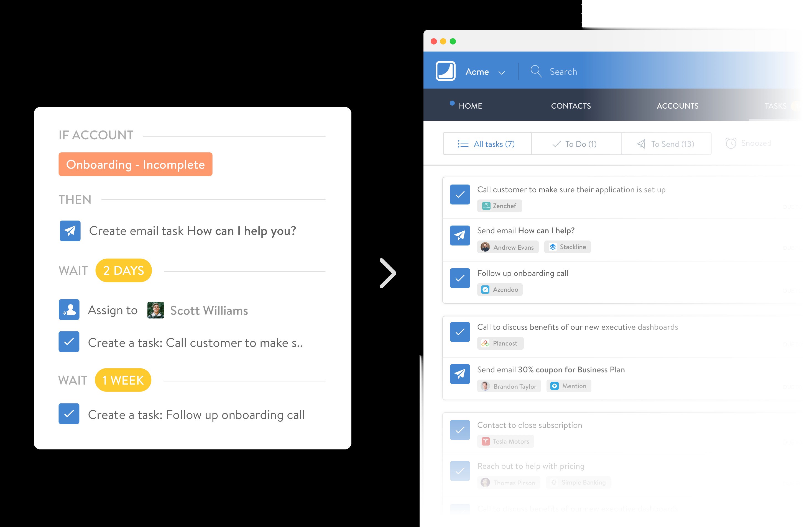Screen dimensions: 812x527
Task: Check off Contact to close subscription task
Action: (x=459, y=430)
